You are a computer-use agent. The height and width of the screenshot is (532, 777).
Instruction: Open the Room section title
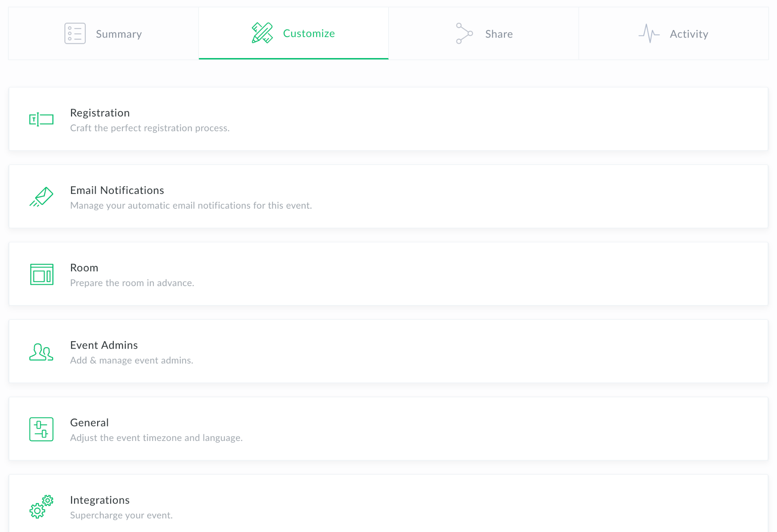(84, 268)
